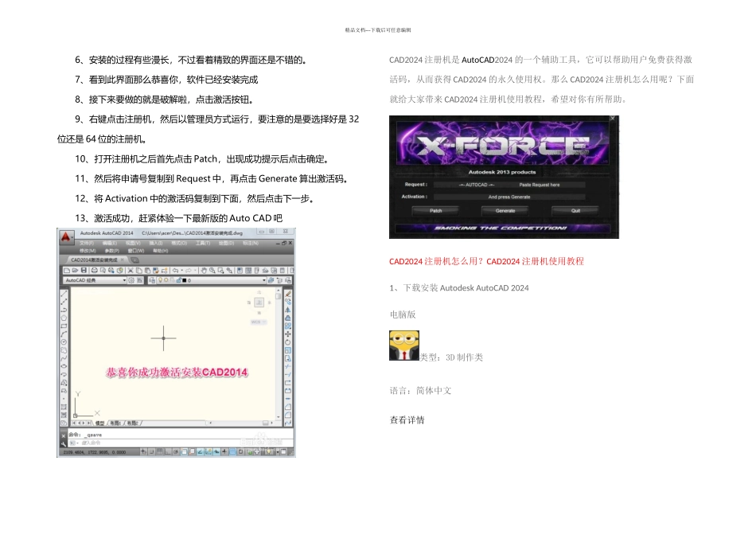Click the Save floppy disk icon in AutoCAD
Image resolution: width=756 pixels, height=535 pixels.
(84, 270)
